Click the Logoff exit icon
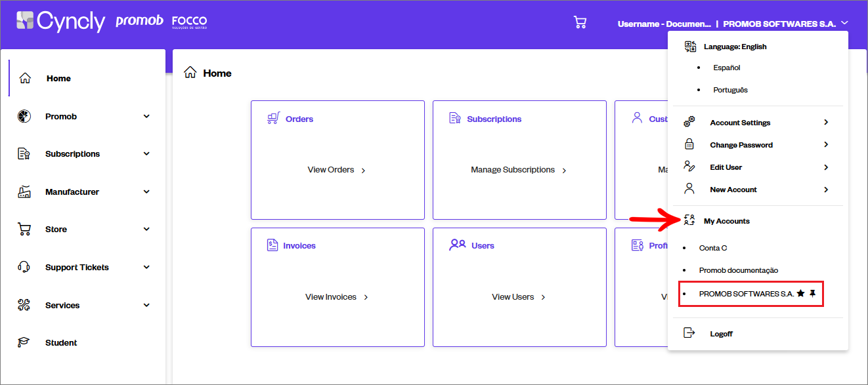 point(689,333)
